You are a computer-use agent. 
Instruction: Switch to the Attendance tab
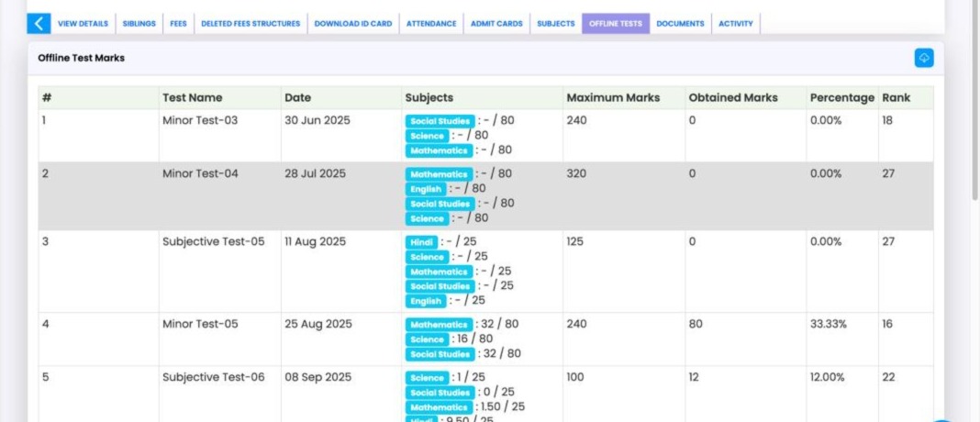tap(431, 24)
